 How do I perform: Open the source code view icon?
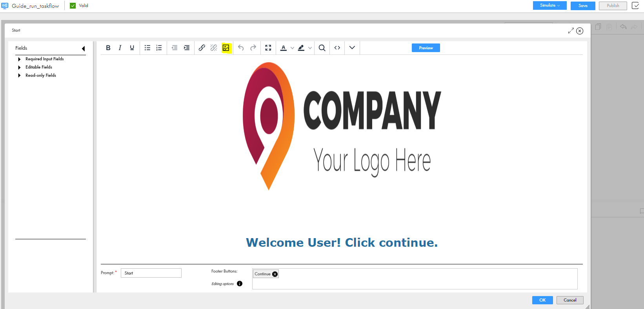tap(337, 48)
